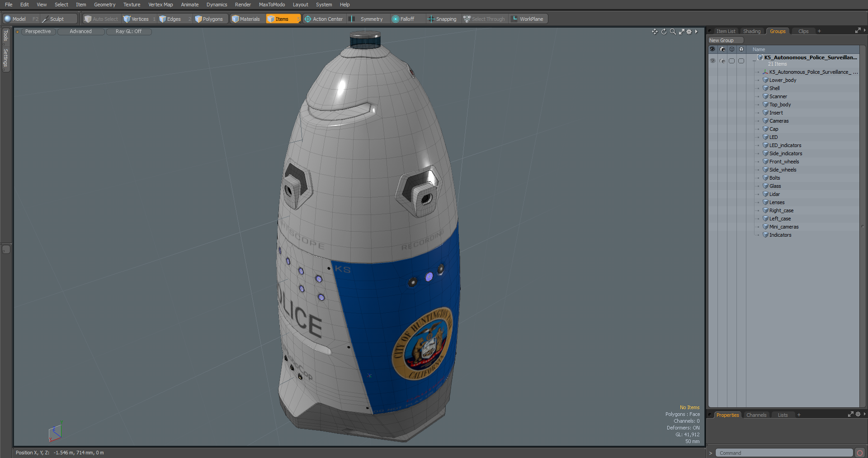Switch to the Clips tab
The height and width of the screenshot is (458, 868).
(803, 31)
